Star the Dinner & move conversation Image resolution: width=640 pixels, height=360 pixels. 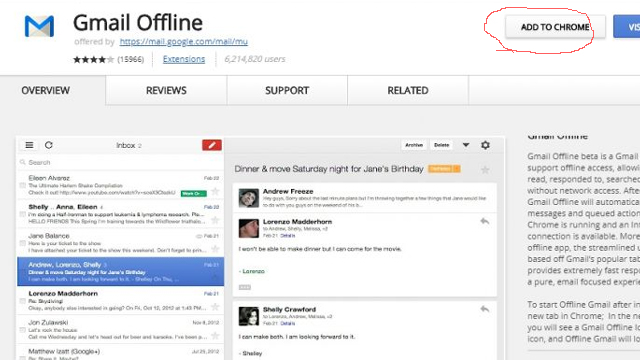point(485,170)
